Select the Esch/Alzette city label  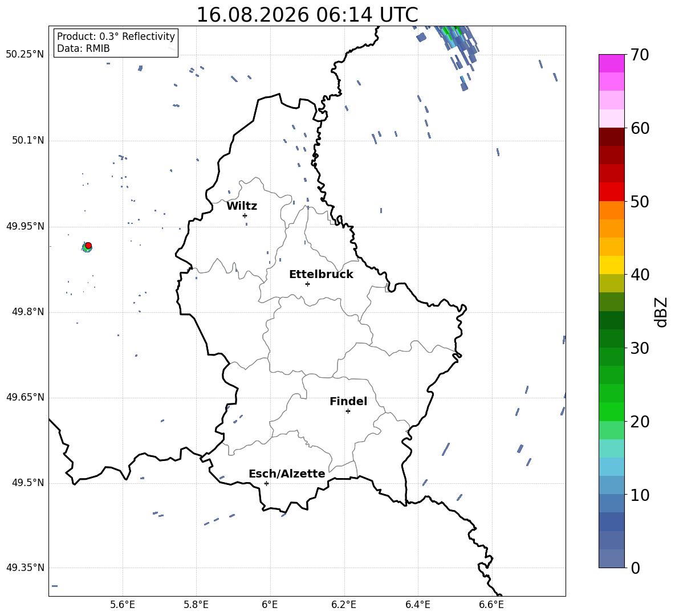click(x=287, y=474)
